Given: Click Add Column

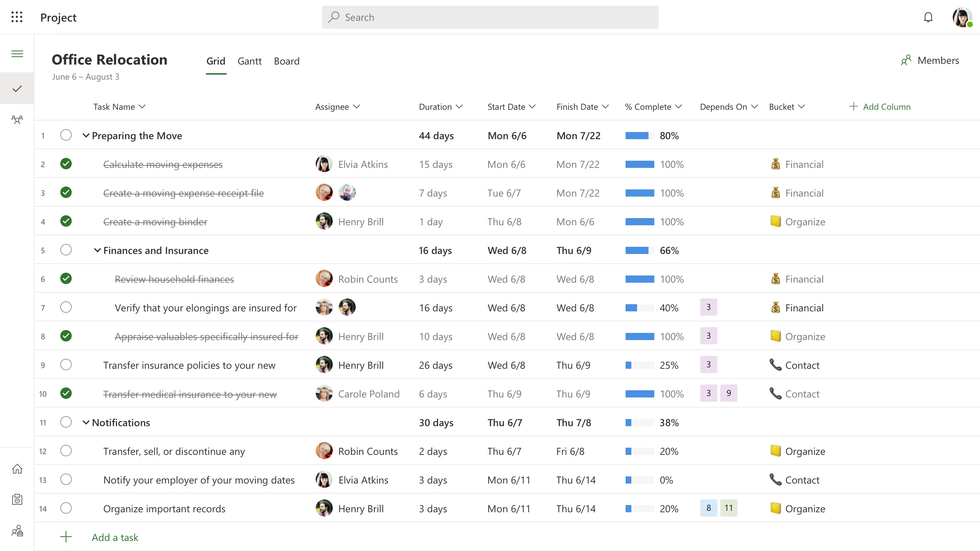Looking at the screenshot, I should (x=880, y=107).
